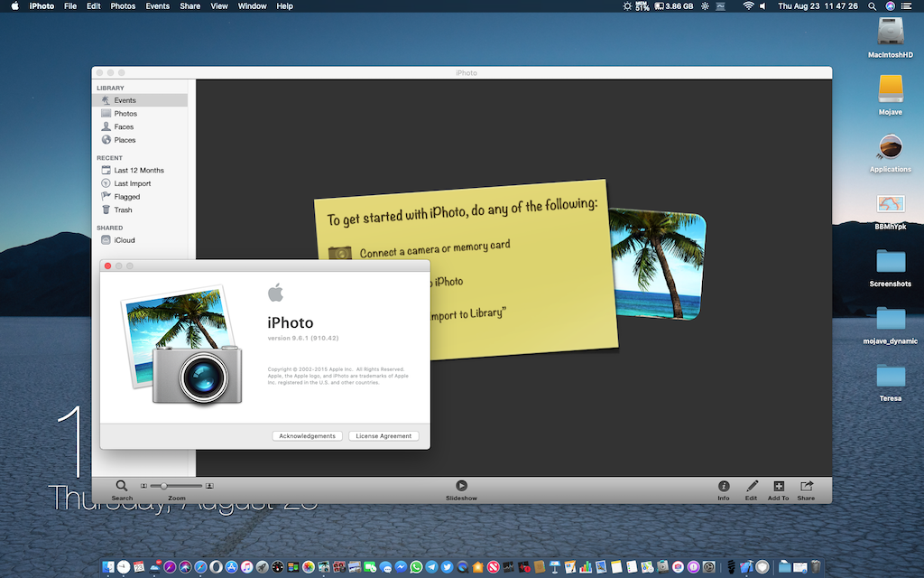Open the View menu
The height and width of the screenshot is (578, 924).
click(219, 6)
